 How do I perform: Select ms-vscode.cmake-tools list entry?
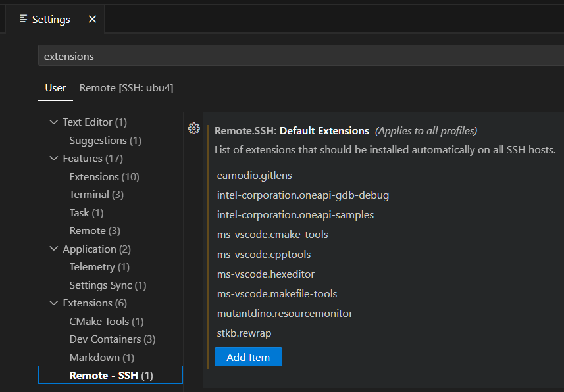tap(272, 235)
